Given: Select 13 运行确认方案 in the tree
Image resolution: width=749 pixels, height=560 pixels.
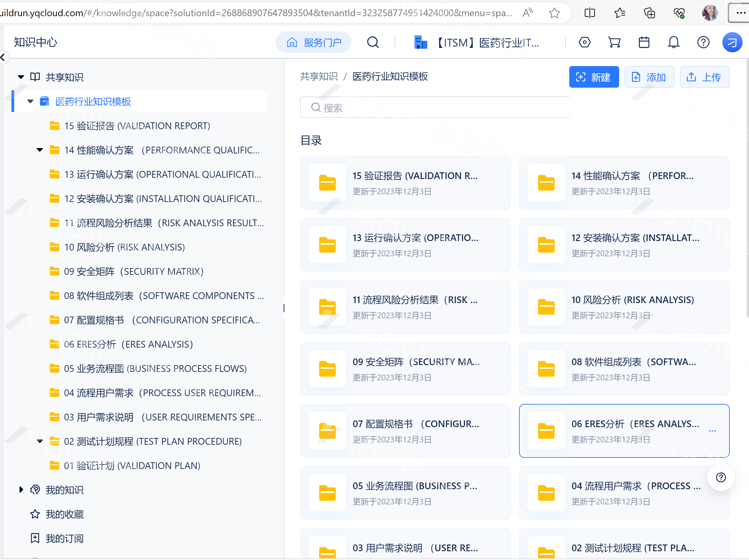Looking at the screenshot, I should click(162, 174).
